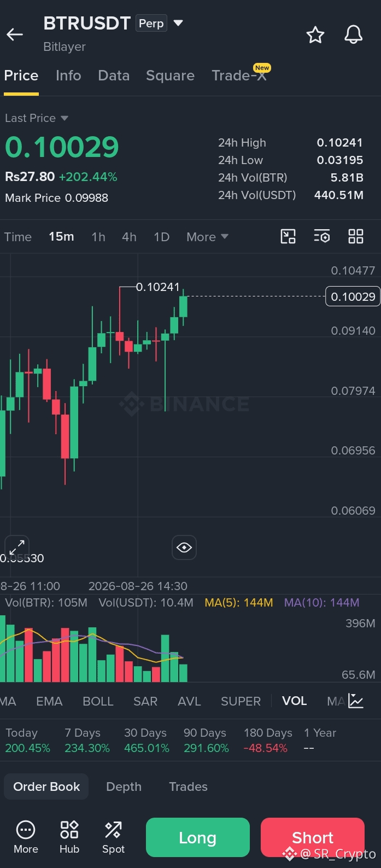Tap the red Short button
This screenshot has height=868, width=381.
(313, 837)
